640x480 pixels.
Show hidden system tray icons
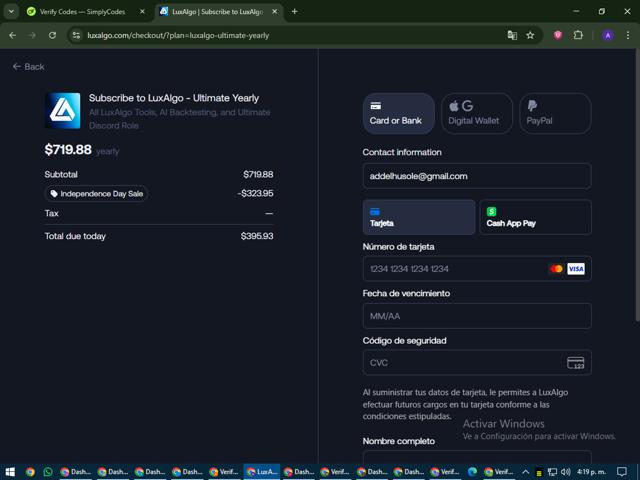pyautogui.click(x=526, y=472)
